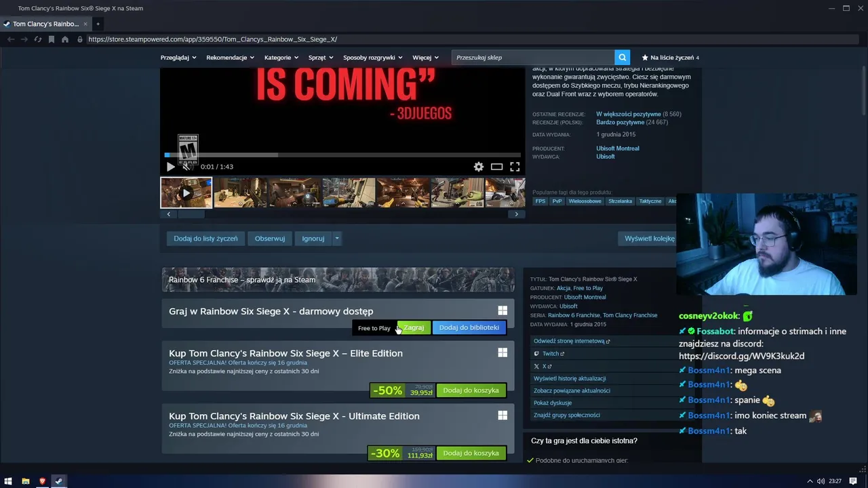868x488 pixels.
Task: Open the Wieloosobowe tag
Action: [585, 201]
